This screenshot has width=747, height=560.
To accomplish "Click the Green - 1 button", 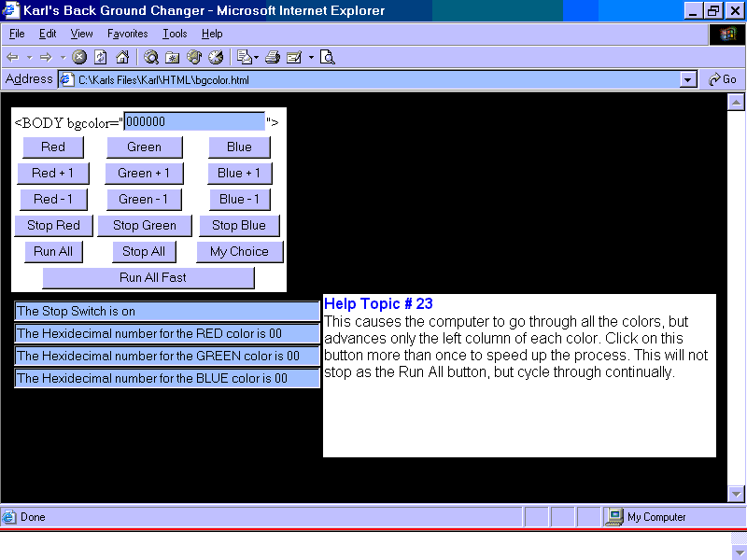I will pyautogui.click(x=144, y=200).
